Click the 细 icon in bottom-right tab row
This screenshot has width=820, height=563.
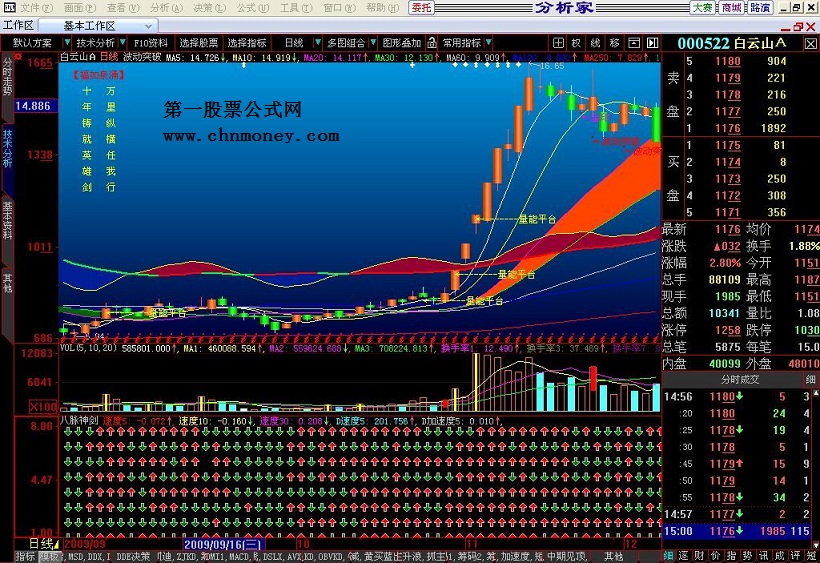click(x=669, y=556)
